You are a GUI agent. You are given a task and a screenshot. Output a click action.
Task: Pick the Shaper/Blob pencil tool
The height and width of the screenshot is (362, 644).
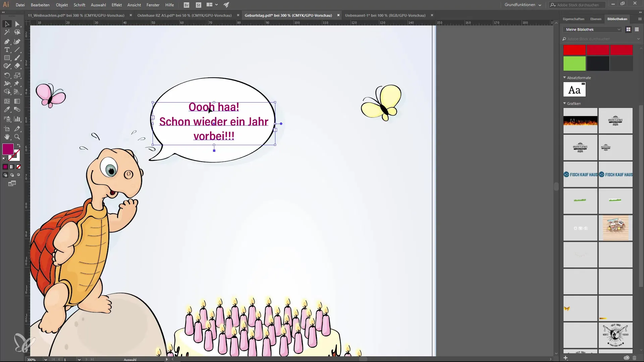[x=7, y=66]
